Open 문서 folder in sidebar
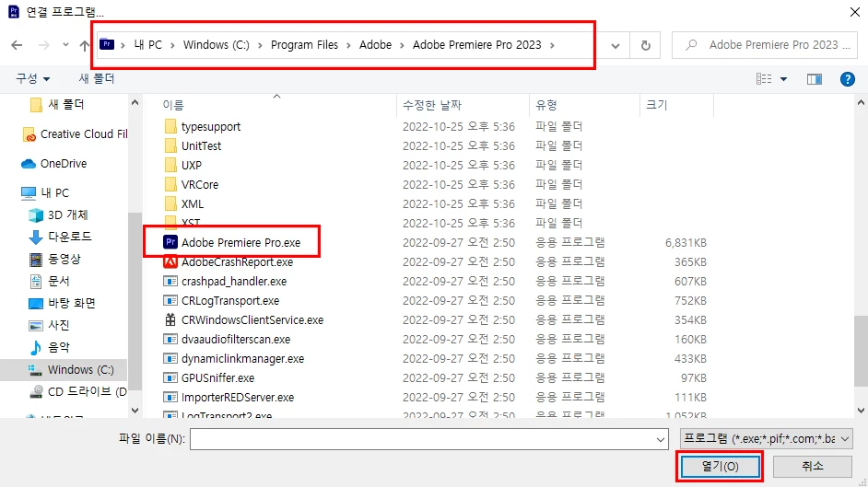 click(49, 281)
